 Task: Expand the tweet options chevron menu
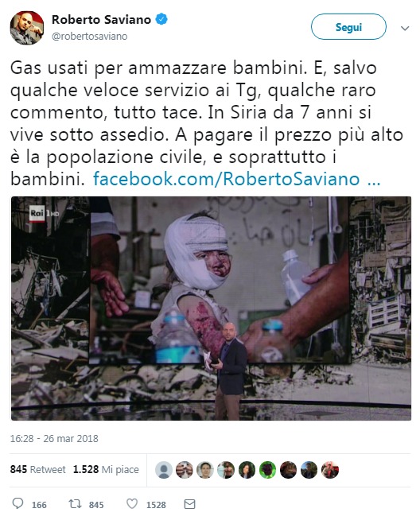pos(405,28)
